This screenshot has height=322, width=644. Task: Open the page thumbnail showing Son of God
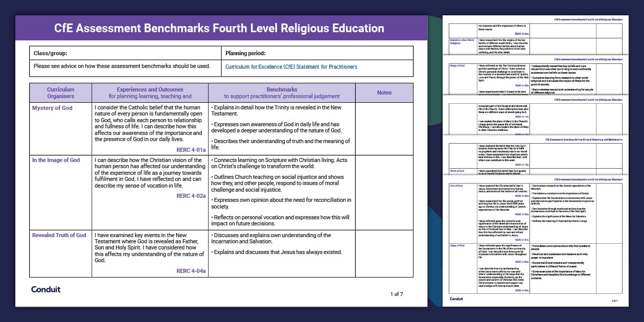535,235
